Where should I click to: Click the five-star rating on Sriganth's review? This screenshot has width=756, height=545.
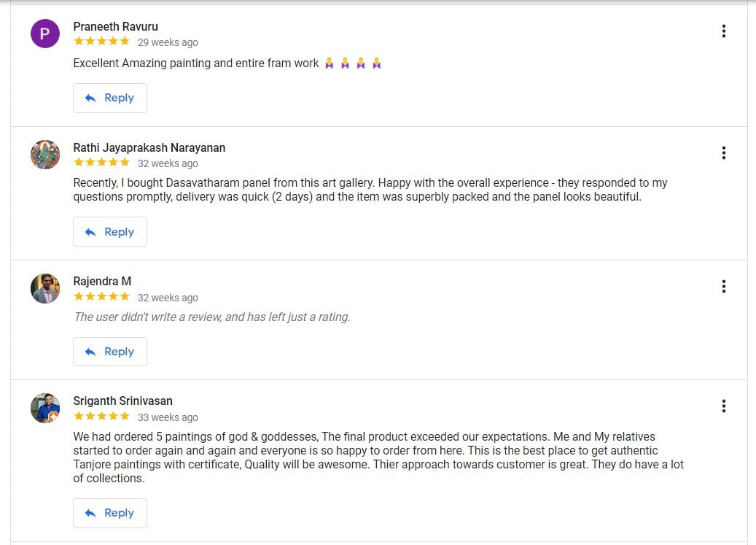[x=101, y=417]
